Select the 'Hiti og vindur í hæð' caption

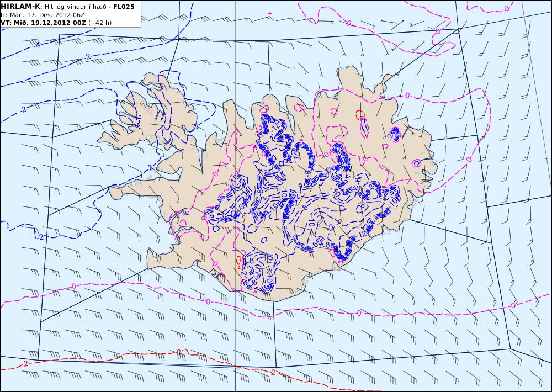[75, 7]
